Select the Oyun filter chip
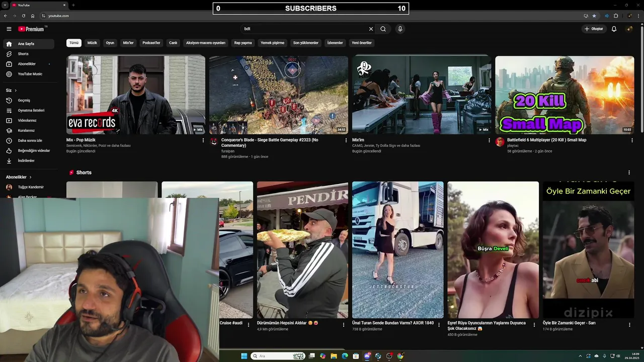Image resolution: width=644 pixels, height=362 pixels. tap(110, 43)
